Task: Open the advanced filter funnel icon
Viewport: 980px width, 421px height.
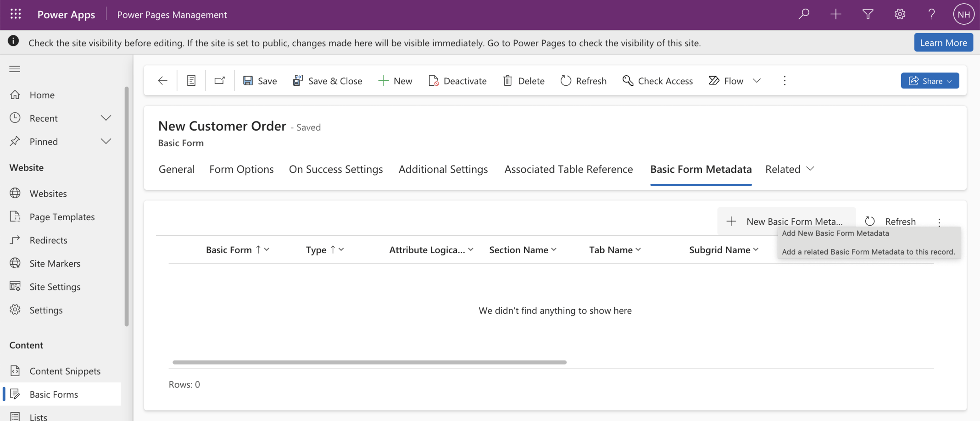Action: click(x=868, y=14)
